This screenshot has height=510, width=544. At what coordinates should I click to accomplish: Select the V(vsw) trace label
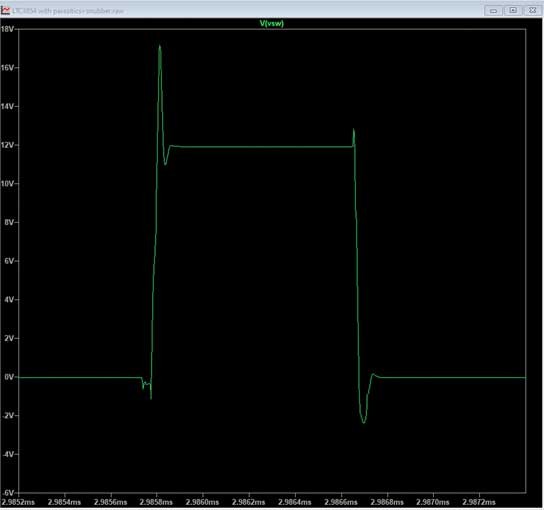272,23
